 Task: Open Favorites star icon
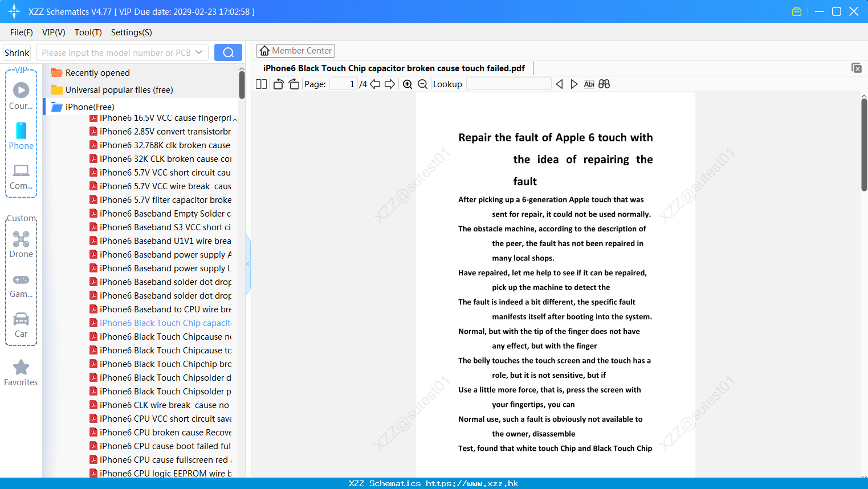coord(21,373)
